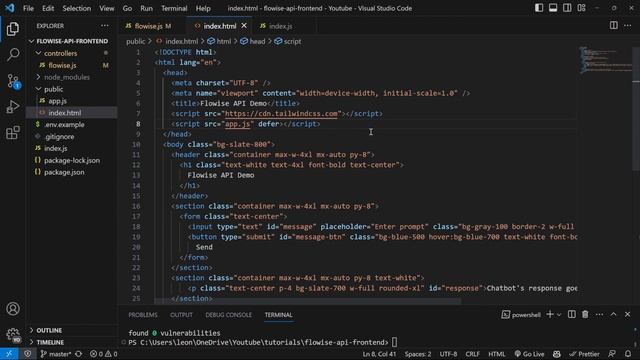Click the master branch status item
The image size is (640, 360).
pos(56,354)
